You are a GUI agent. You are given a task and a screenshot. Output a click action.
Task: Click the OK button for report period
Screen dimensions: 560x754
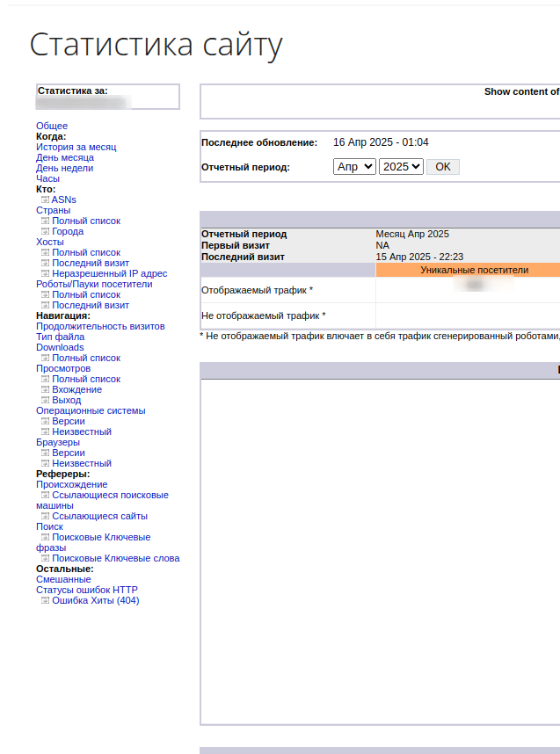(x=443, y=167)
